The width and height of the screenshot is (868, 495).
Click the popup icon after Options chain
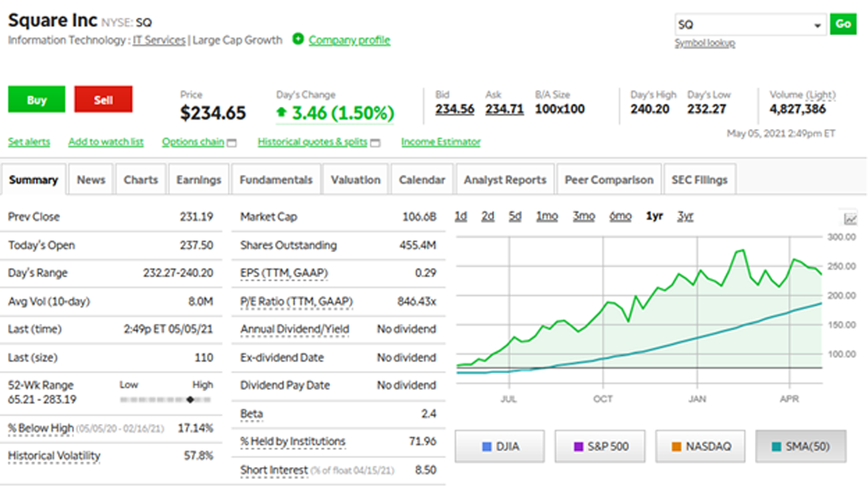(x=231, y=143)
